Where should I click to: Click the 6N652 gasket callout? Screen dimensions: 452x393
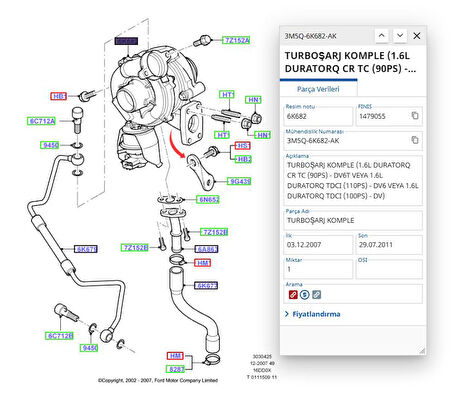click(x=208, y=200)
